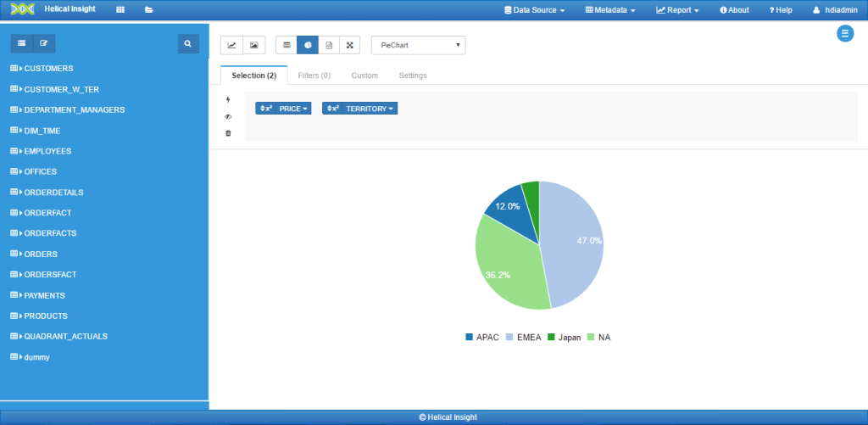Open the Data Source menu
Viewport: 868px width, 425px height.
click(x=534, y=10)
